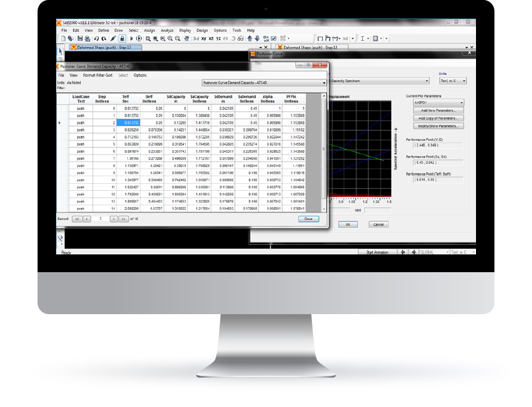The width and height of the screenshot is (532, 407).
Task: Click the Alpha column header
Action: pyautogui.click(x=268, y=99)
